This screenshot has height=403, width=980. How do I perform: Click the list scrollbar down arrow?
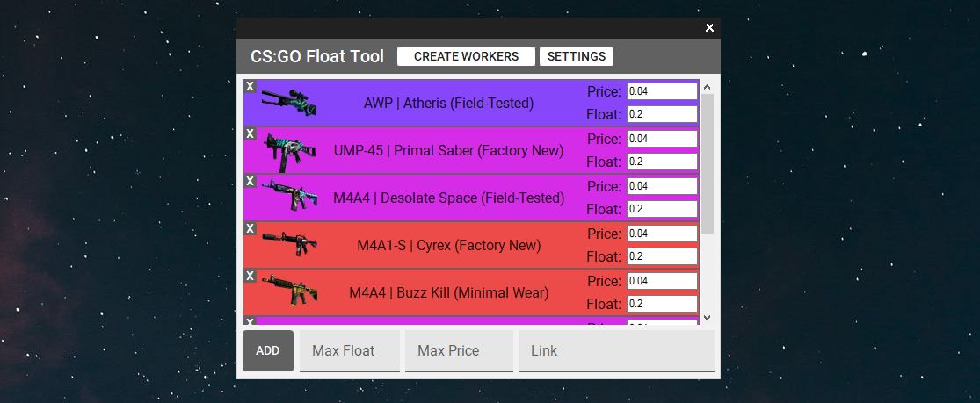(x=707, y=318)
